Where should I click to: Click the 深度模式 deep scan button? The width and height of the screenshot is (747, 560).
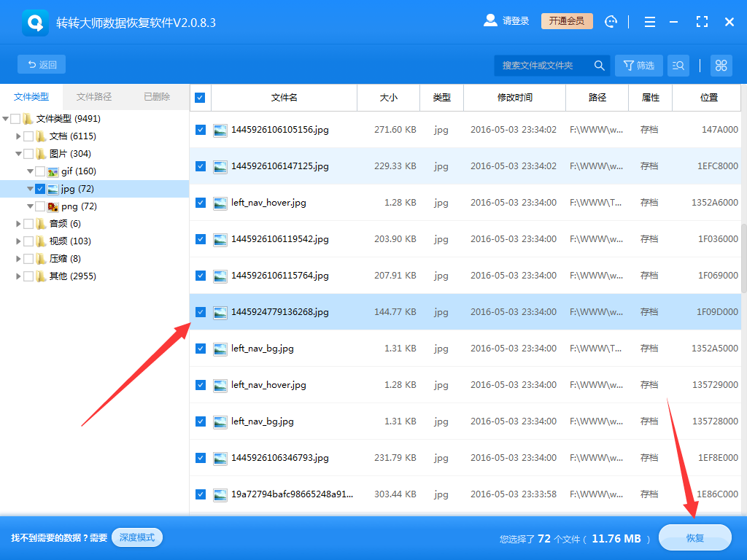pyautogui.click(x=137, y=537)
